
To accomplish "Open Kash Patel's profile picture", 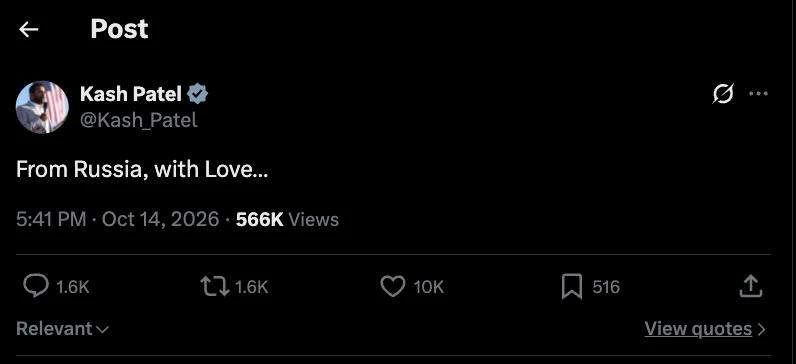I will tap(42, 107).
